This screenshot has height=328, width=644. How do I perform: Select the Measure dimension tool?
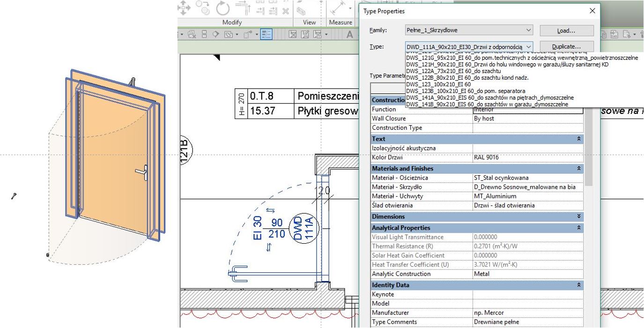pyautogui.click(x=337, y=7)
